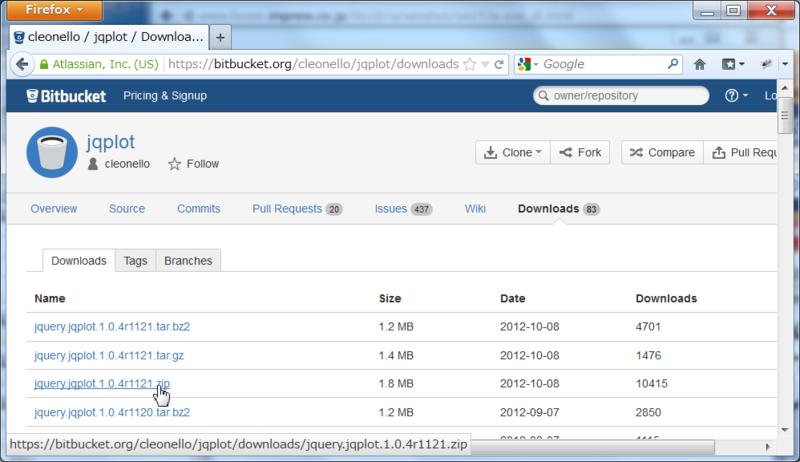Click the scroll up arrow of page scrollbar
Screen dimensions: 800x462
pos(785,88)
